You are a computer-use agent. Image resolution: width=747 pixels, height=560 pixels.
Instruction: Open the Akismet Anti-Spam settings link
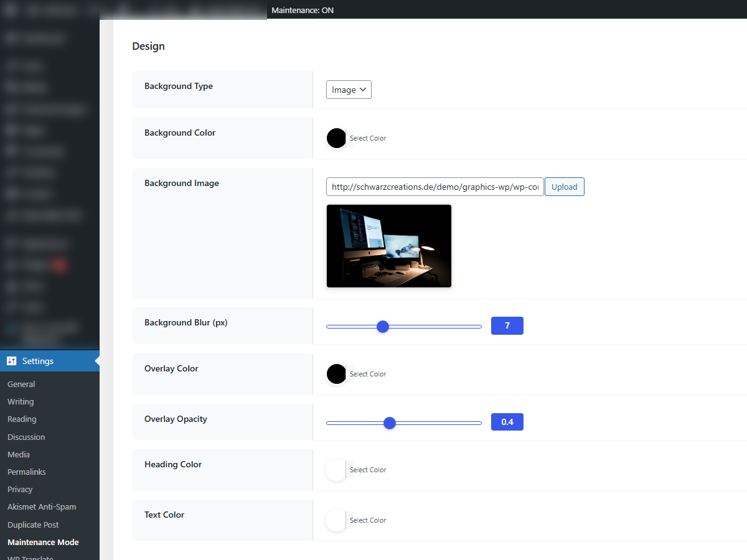(x=42, y=507)
